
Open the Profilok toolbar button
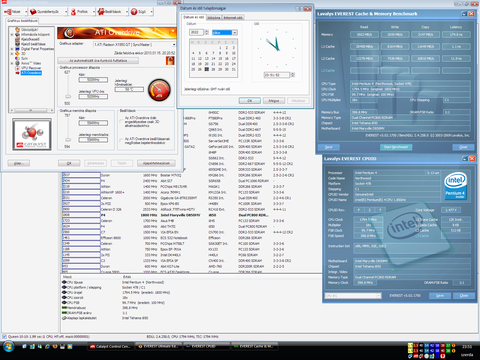pos(80,12)
